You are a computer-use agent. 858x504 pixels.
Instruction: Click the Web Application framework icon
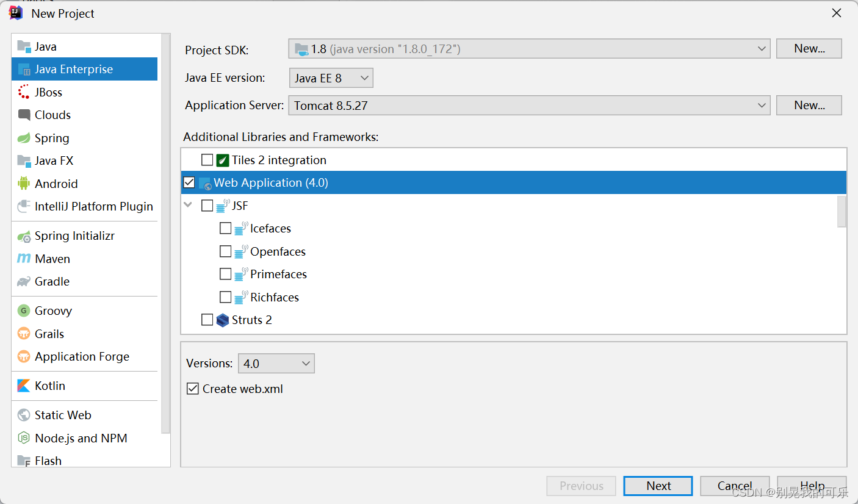[x=205, y=183]
